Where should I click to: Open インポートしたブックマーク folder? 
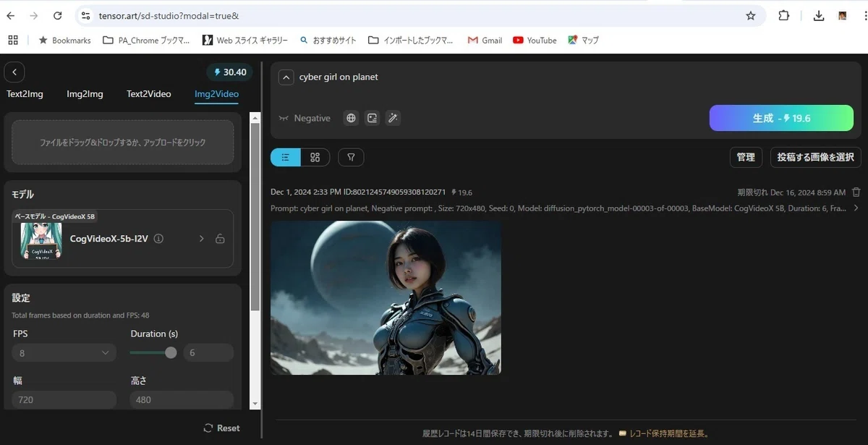(411, 41)
